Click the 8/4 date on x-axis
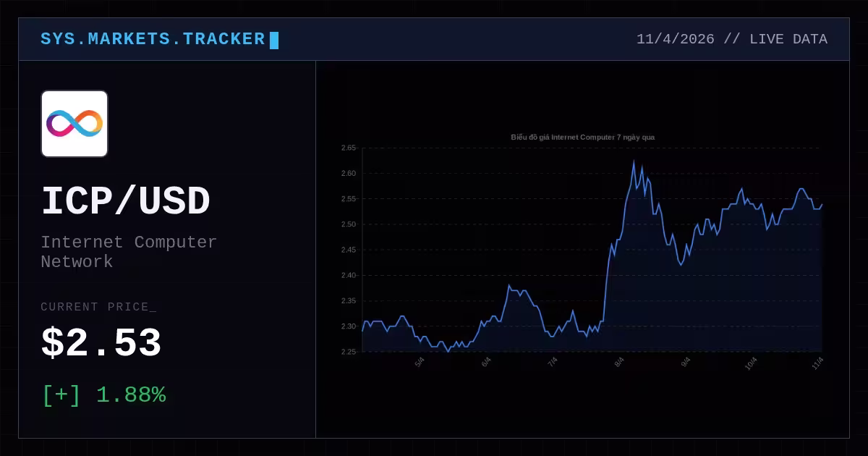Screen dimensions: 868x456 619,362
